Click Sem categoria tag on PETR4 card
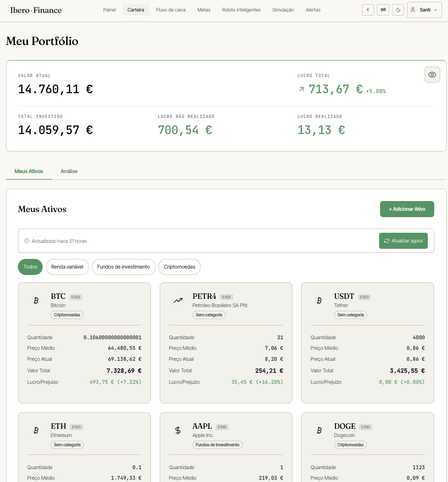This screenshot has width=448, height=482. (x=209, y=315)
